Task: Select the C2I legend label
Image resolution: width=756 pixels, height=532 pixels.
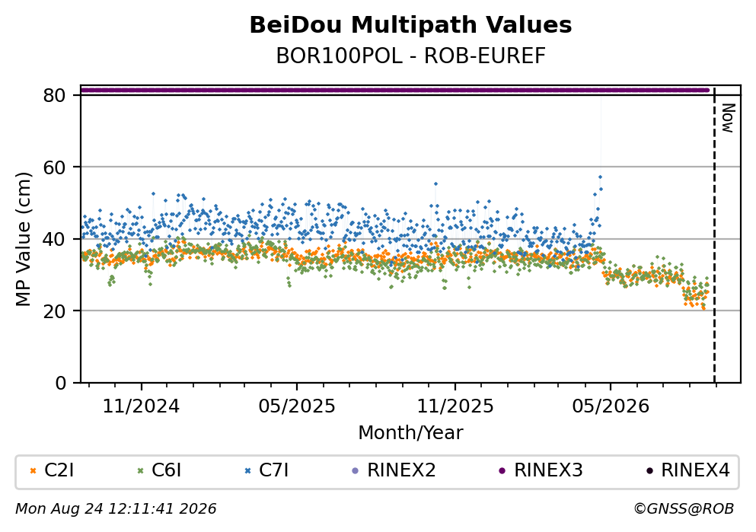Action: click(x=59, y=470)
